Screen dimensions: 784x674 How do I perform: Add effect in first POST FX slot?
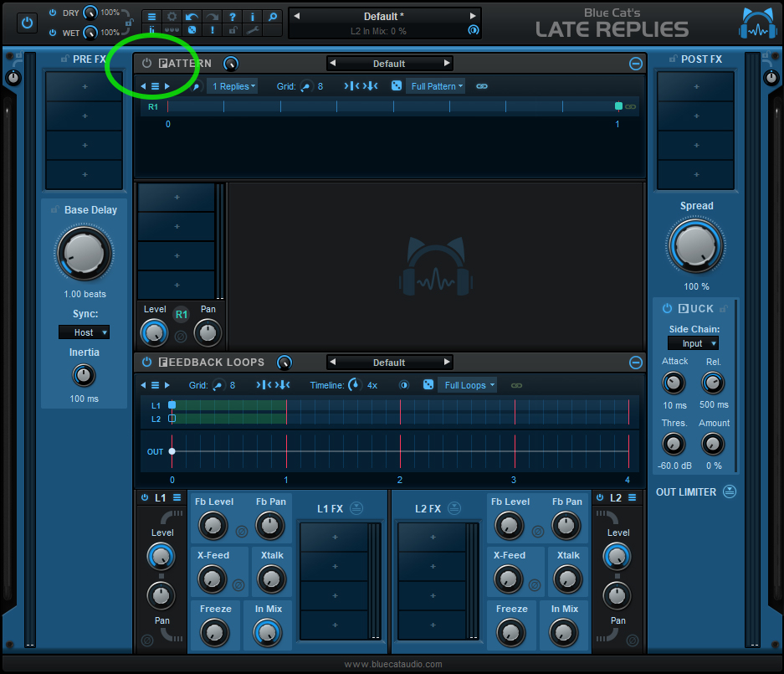pos(696,86)
